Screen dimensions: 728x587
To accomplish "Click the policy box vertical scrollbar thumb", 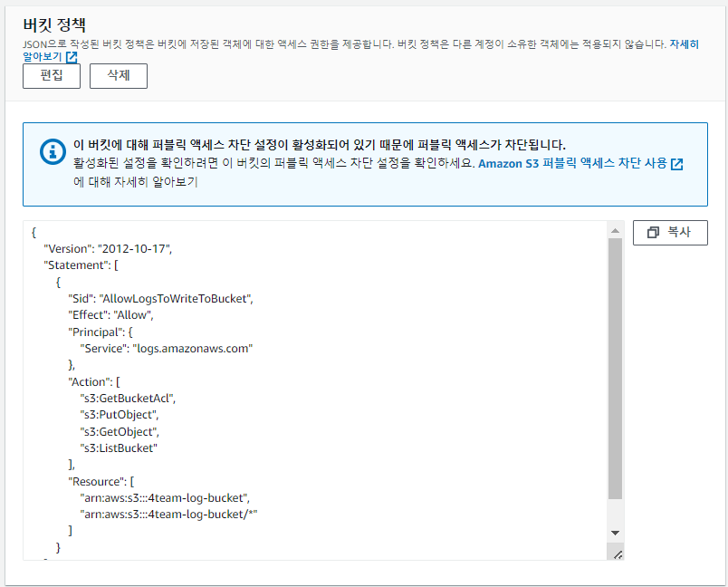I will click(x=615, y=369).
